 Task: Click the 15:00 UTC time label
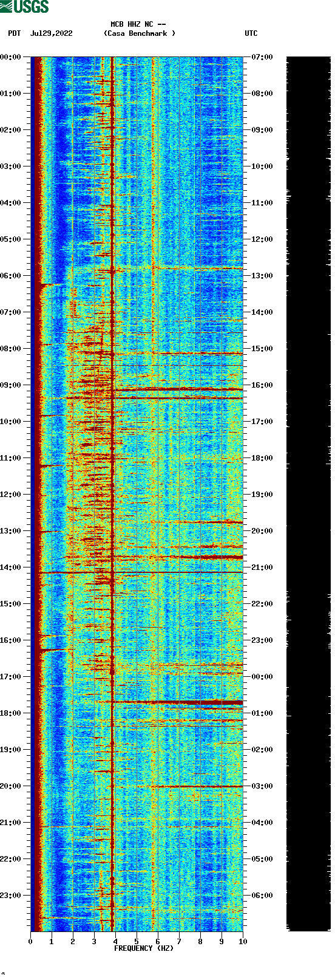262,349
